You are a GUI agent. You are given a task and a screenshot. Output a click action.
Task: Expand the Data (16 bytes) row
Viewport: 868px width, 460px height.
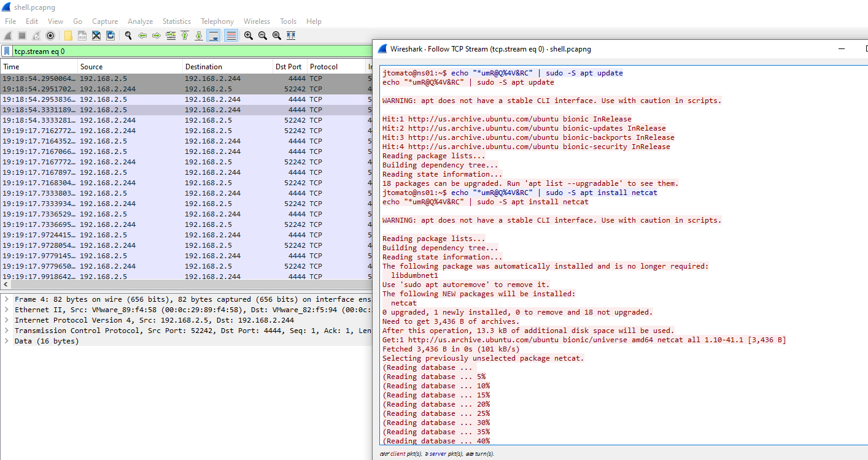(x=6, y=341)
